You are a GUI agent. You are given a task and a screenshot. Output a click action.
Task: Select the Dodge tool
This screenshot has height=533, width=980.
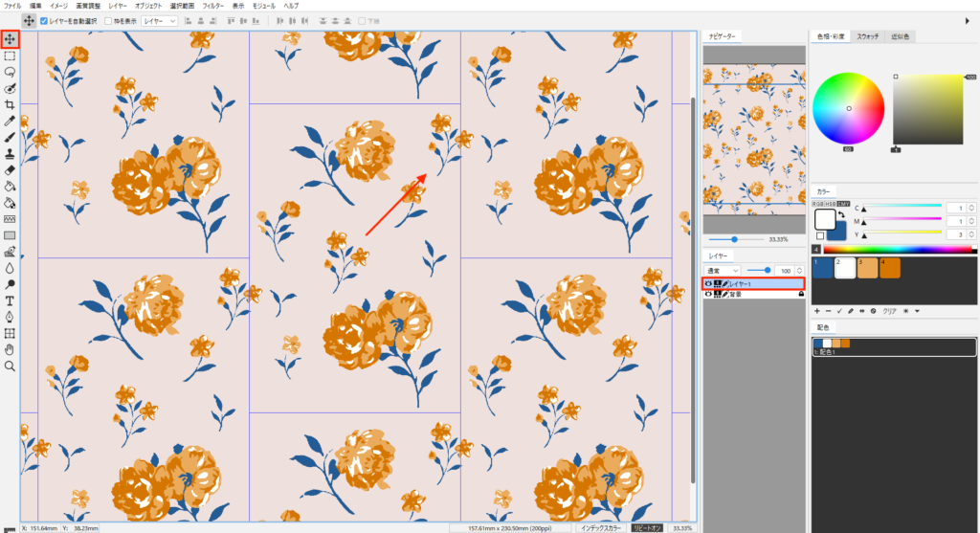(x=10, y=284)
